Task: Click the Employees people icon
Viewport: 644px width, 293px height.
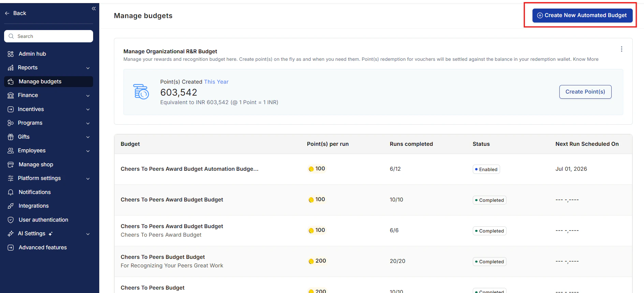Action: click(x=11, y=151)
